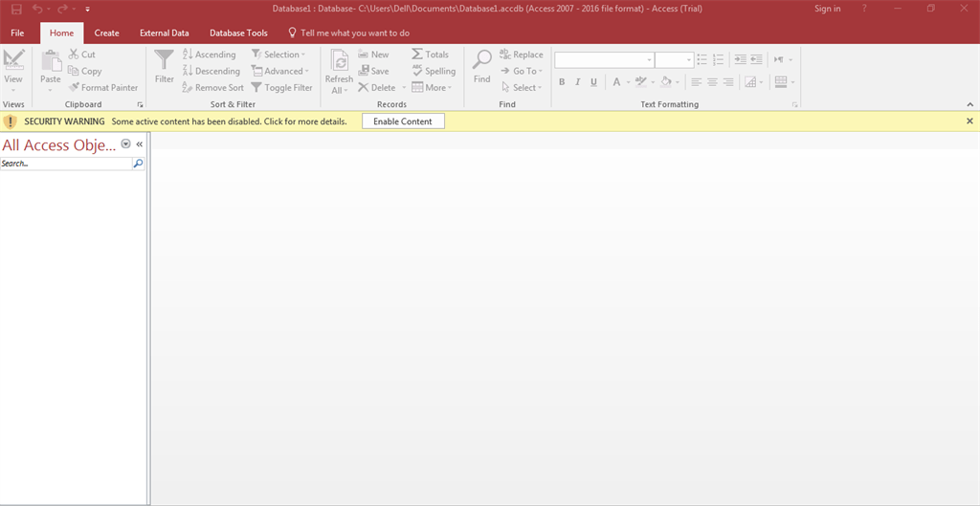Click the Text Direction icon
980x506 pixels.
click(779, 59)
